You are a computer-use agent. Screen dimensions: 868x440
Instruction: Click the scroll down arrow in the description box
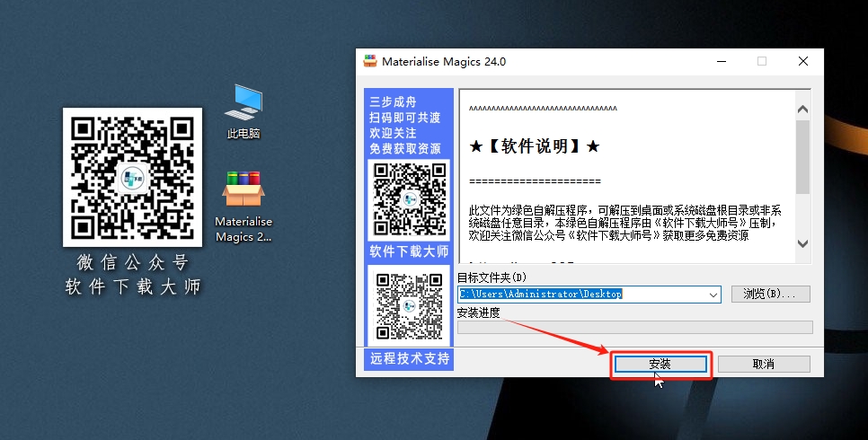pos(802,243)
